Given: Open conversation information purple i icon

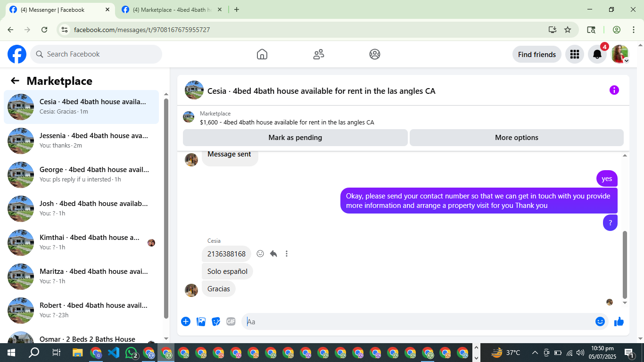Looking at the screenshot, I should tap(614, 90).
